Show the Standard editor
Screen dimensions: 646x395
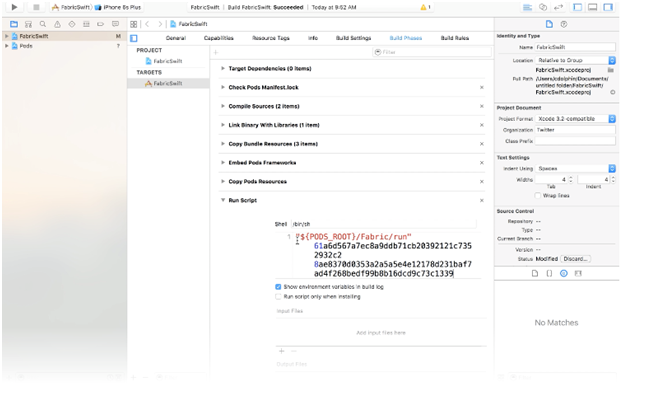click(x=527, y=7)
